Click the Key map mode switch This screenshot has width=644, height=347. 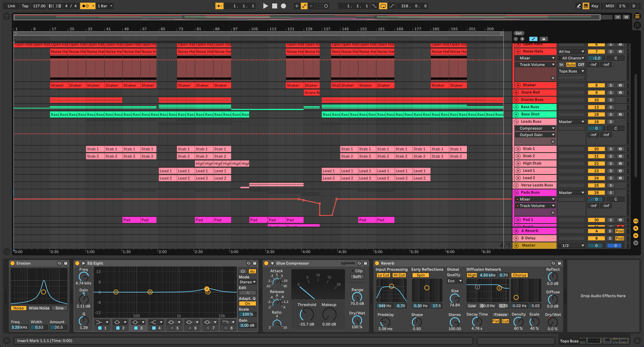pos(595,6)
